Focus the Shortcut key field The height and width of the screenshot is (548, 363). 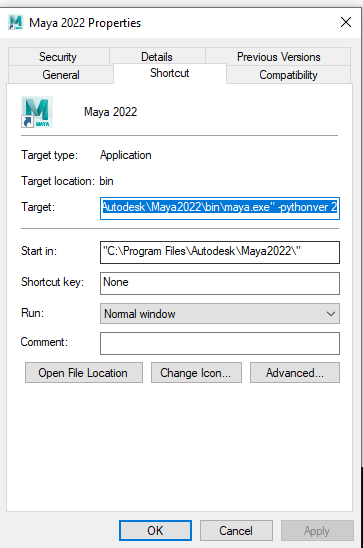point(220,283)
